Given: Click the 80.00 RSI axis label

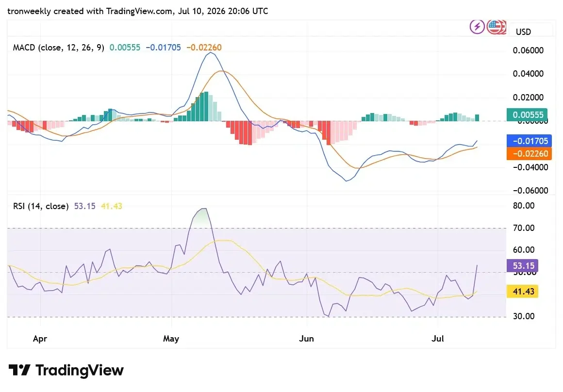Looking at the screenshot, I should (524, 206).
